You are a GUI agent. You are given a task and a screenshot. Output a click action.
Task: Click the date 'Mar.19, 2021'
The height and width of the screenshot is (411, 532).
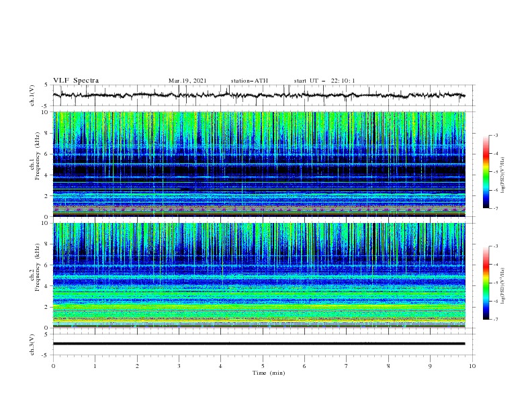[x=187, y=81]
